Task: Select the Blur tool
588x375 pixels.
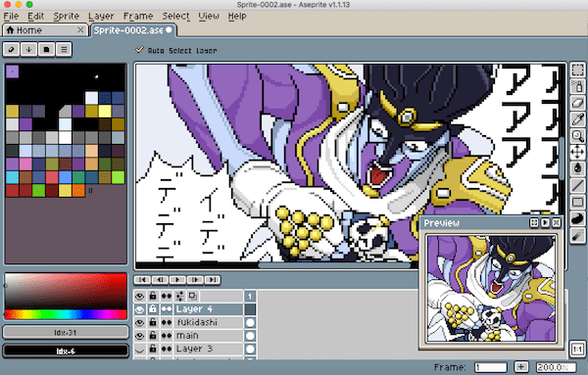Action: (577, 236)
